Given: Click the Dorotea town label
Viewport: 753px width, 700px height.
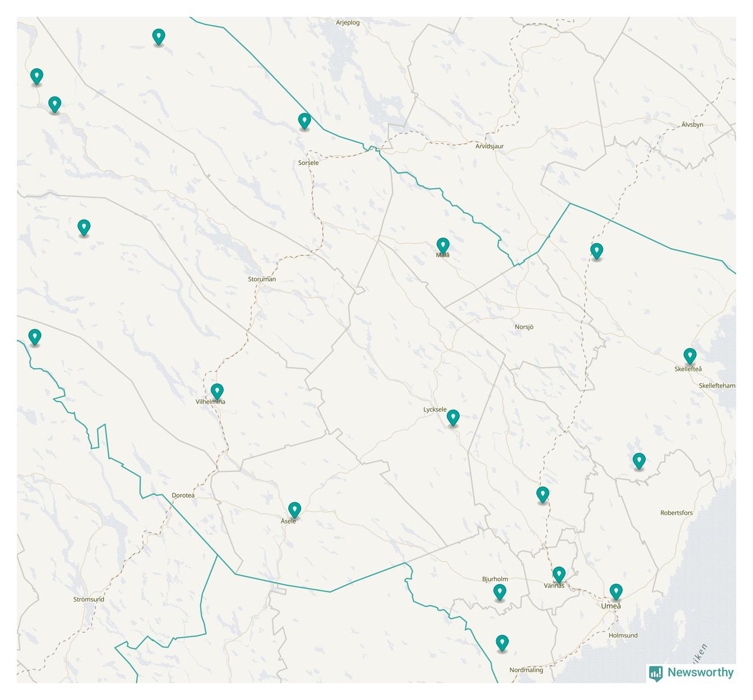Looking at the screenshot, I should click(183, 496).
